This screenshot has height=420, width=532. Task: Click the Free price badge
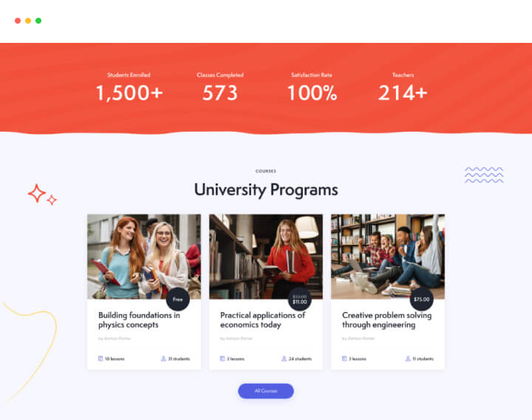coord(178,299)
